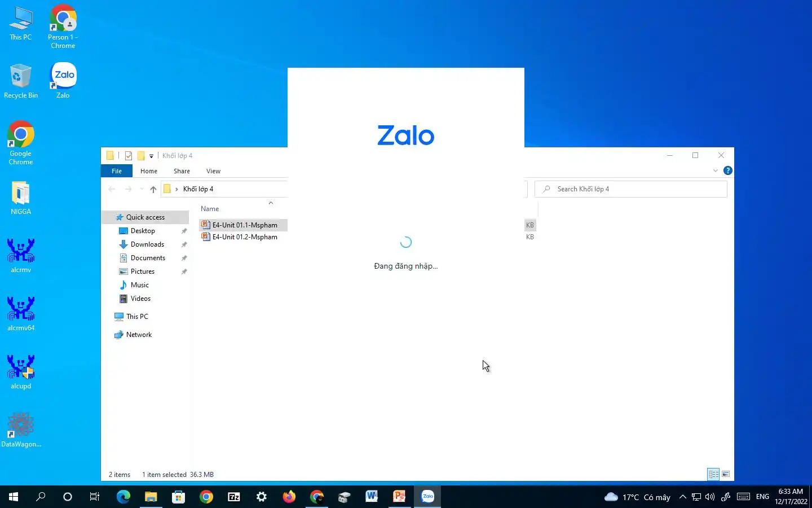Select alcrmv desktop icon
812x508 pixels.
21,256
